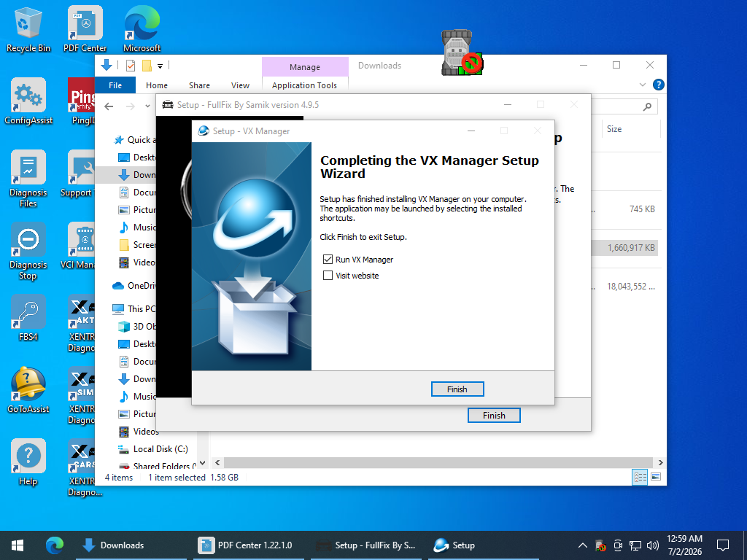Open the Share ribbon tab
The image size is (747, 560).
[x=199, y=85]
